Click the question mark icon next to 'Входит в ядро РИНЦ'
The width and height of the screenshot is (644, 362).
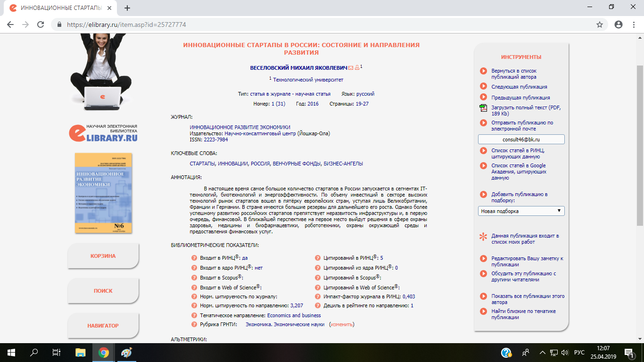[194, 268]
